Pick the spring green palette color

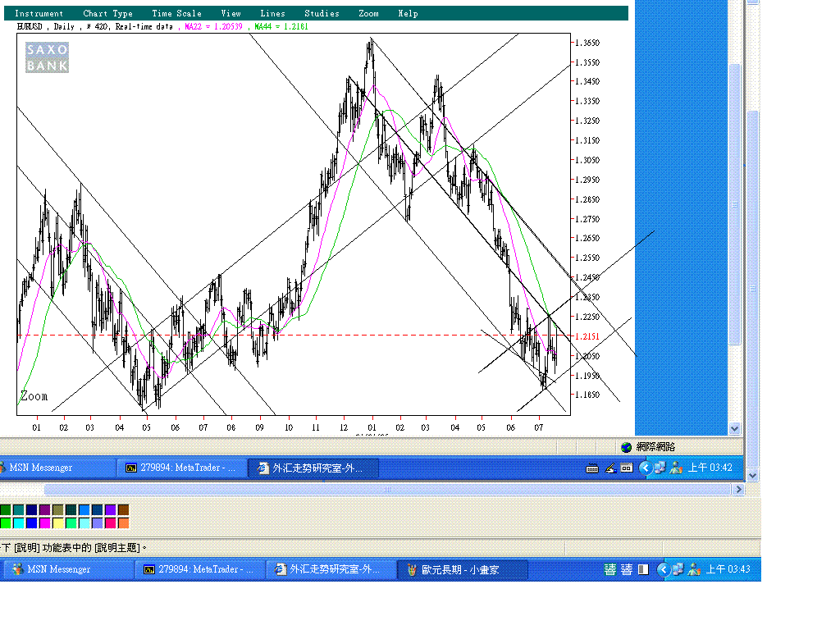click(x=71, y=523)
